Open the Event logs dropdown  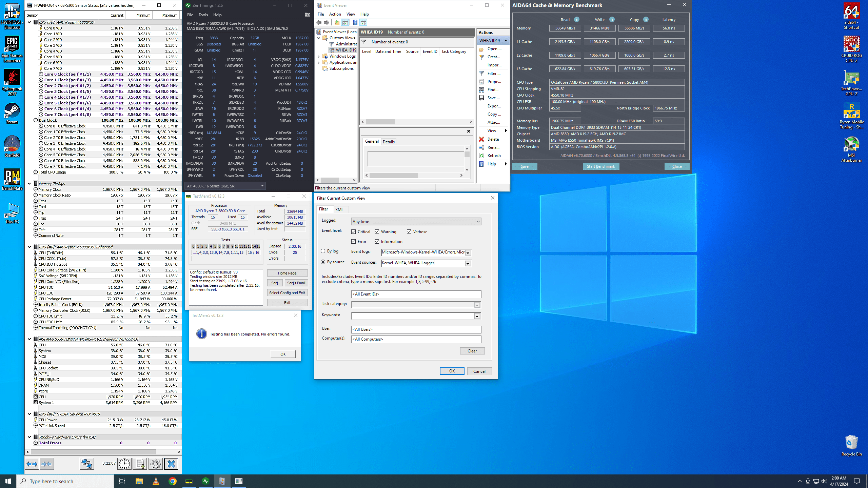click(468, 252)
